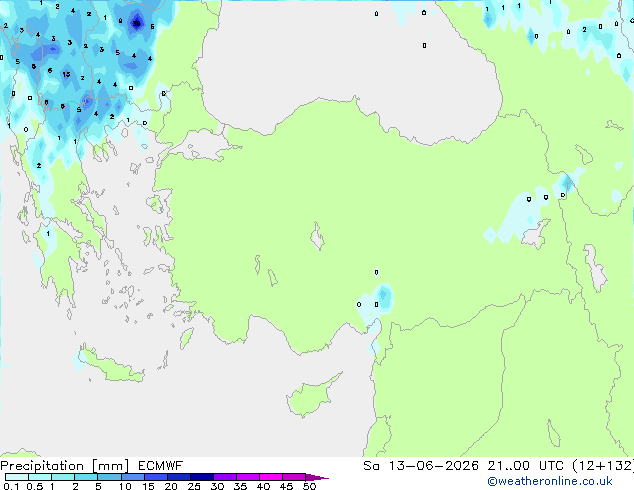The height and width of the screenshot is (490, 634).
Task: Click the '0.5' legend scale label
Action: [34, 486]
